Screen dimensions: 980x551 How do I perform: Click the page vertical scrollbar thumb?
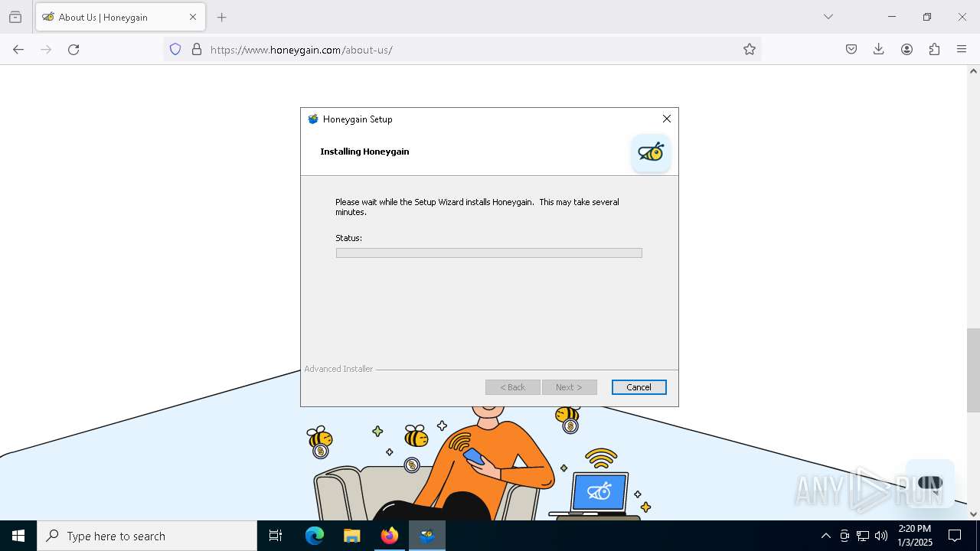(x=973, y=370)
